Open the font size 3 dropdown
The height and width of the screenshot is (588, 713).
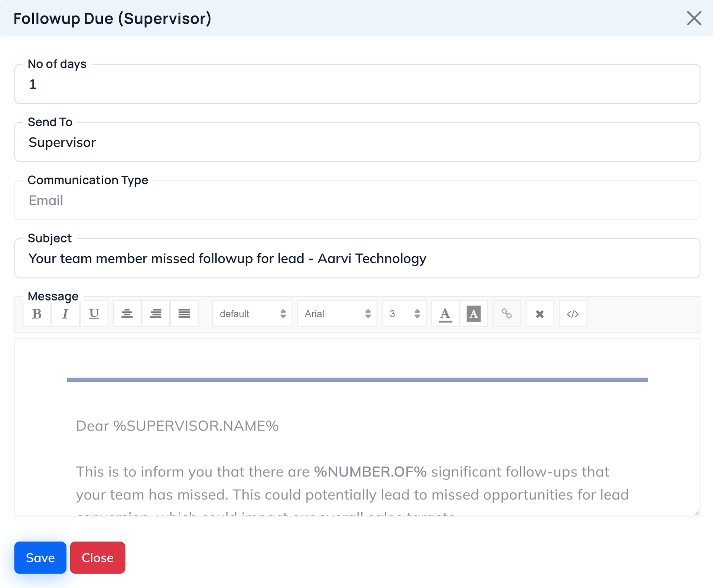pyautogui.click(x=404, y=314)
